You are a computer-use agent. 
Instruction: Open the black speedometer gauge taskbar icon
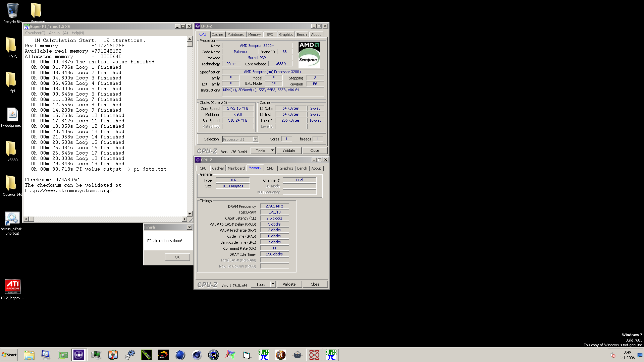pyautogui.click(x=163, y=355)
